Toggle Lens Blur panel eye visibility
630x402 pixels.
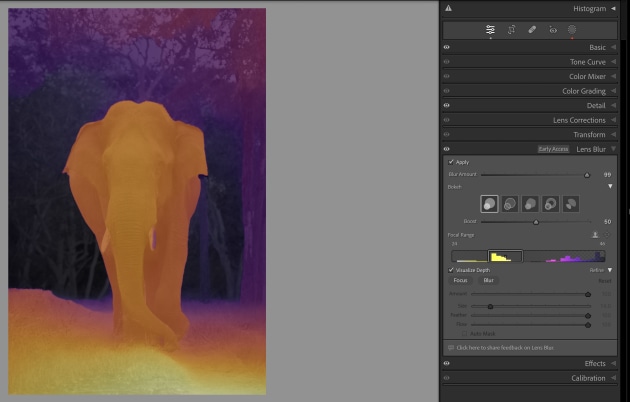tap(446, 149)
